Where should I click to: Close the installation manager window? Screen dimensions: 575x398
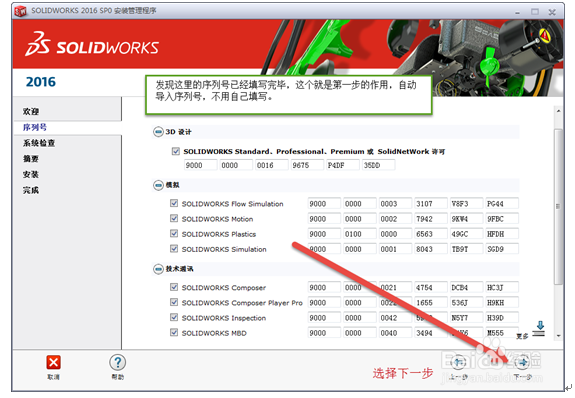coord(552,12)
